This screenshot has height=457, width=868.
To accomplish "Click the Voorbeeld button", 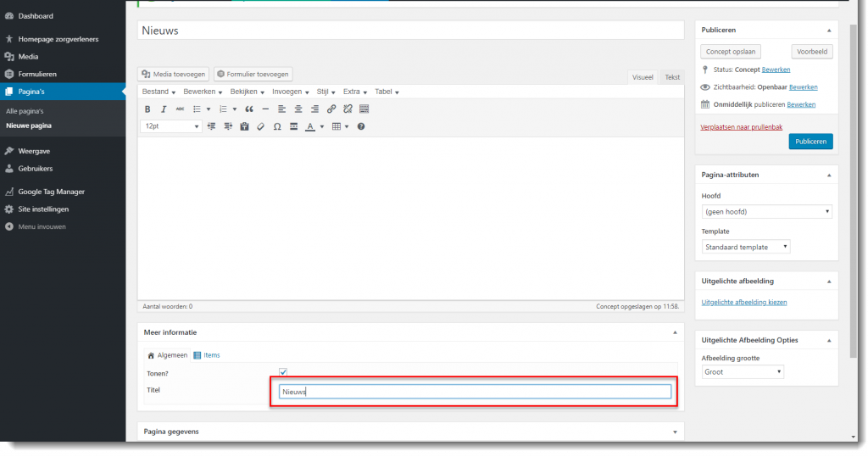I will point(811,52).
